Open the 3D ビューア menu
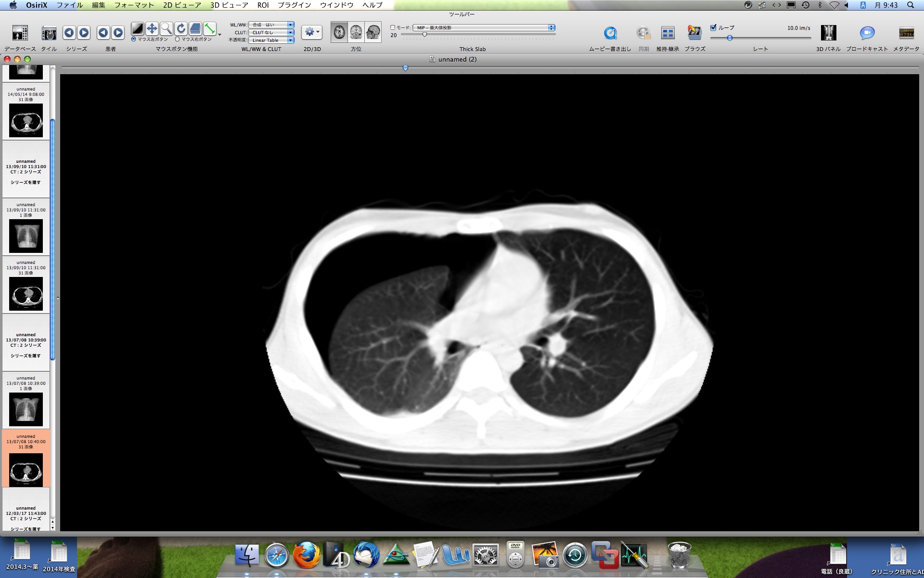 [x=229, y=5]
